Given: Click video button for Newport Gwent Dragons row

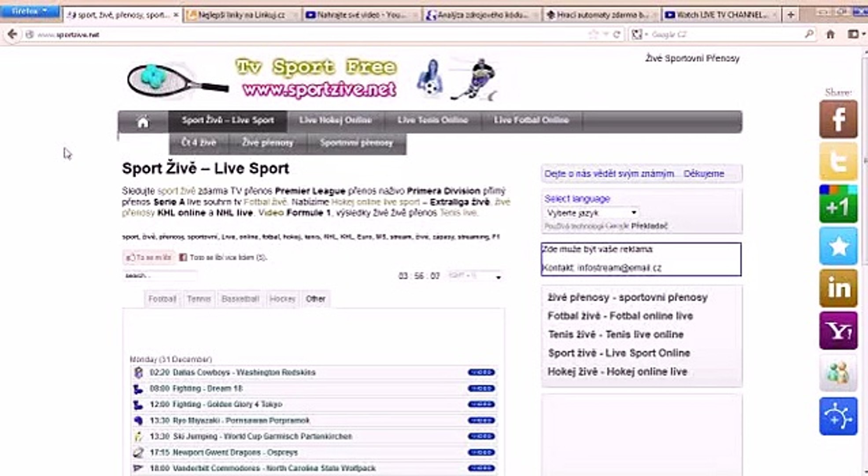Looking at the screenshot, I should click(x=481, y=452).
